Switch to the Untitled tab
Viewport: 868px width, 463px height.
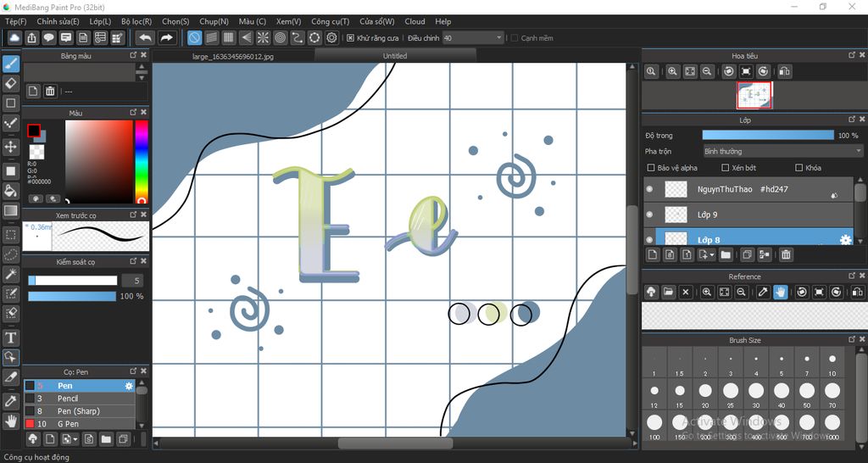click(x=395, y=55)
